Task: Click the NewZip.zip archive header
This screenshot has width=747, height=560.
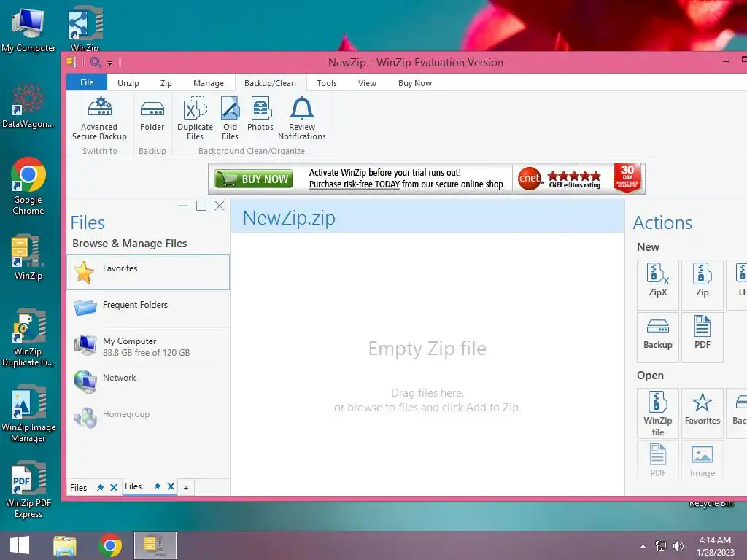Action: tap(427, 217)
